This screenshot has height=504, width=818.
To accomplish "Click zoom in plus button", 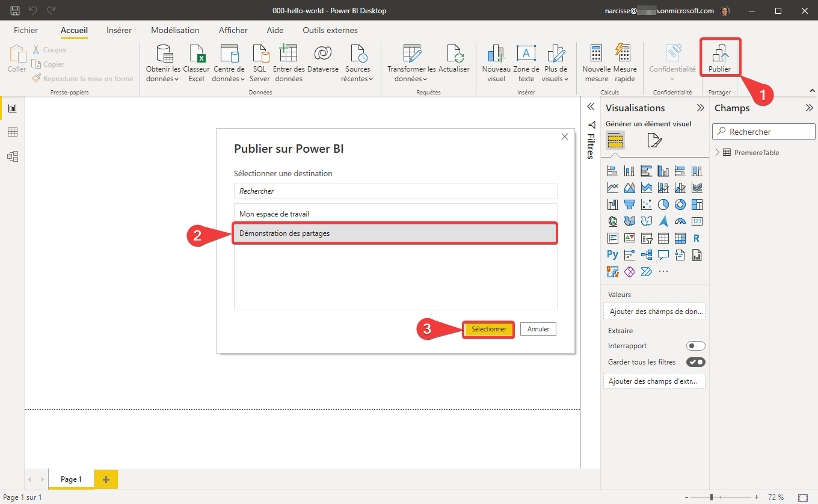I will pos(756,497).
